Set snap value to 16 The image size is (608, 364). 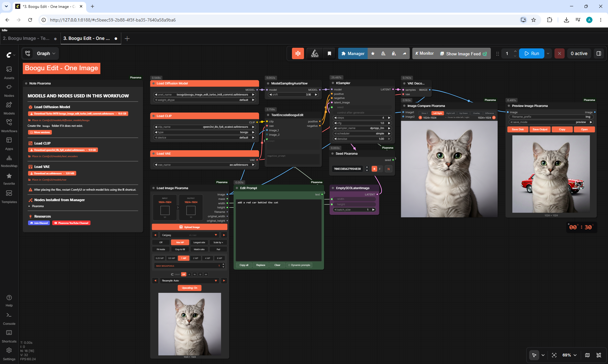tap(194, 275)
